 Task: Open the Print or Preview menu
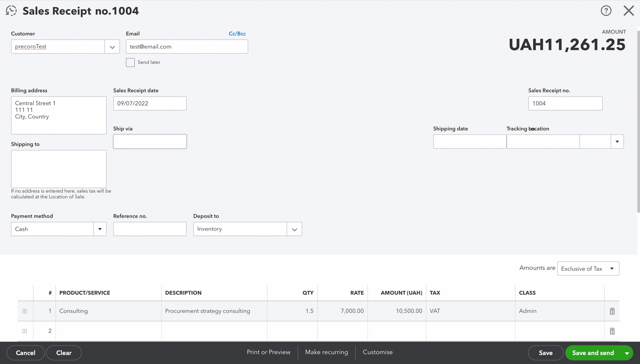tap(268, 352)
